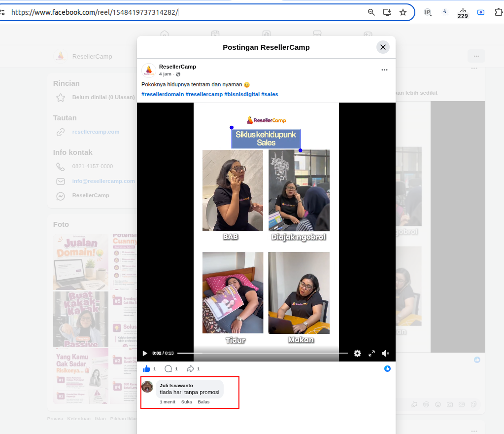Click the browser zoom magnifier icon
This screenshot has height=434, width=504.
371,12
